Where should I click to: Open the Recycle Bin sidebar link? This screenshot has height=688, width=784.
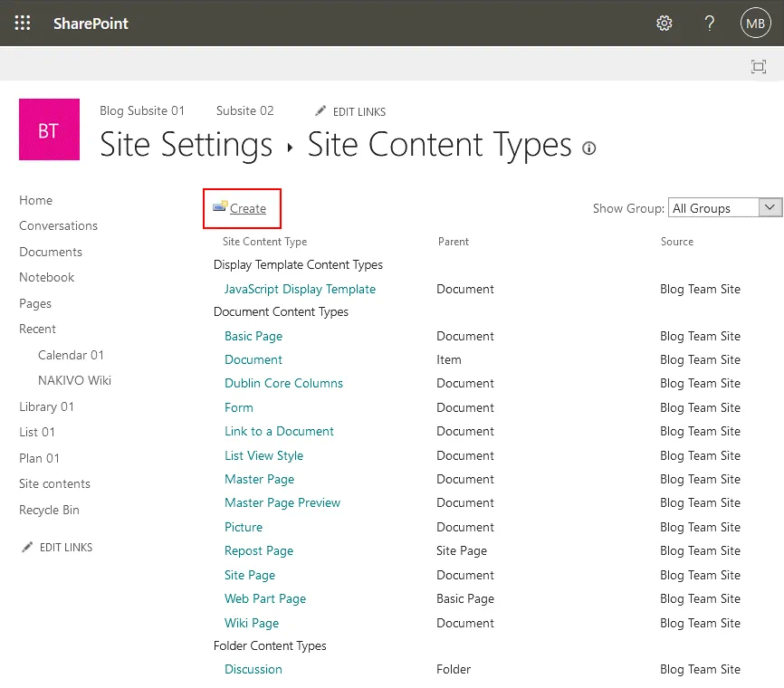49,510
